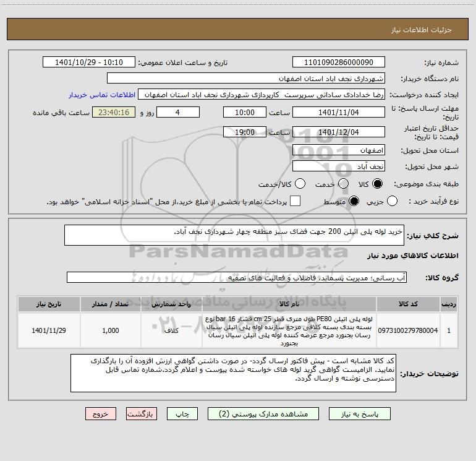The height and width of the screenshot is (461, 476).
Task: Click the بازگشت back button
Action: pyautogui.click(x=142, y=414)
